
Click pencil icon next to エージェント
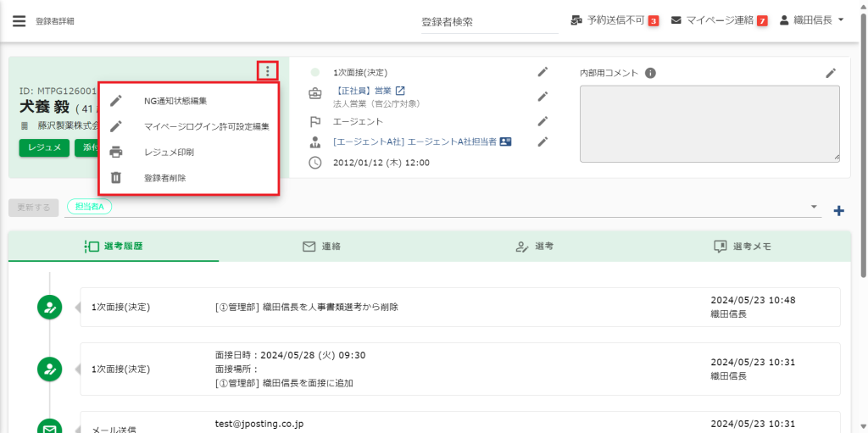coord(542,121)
